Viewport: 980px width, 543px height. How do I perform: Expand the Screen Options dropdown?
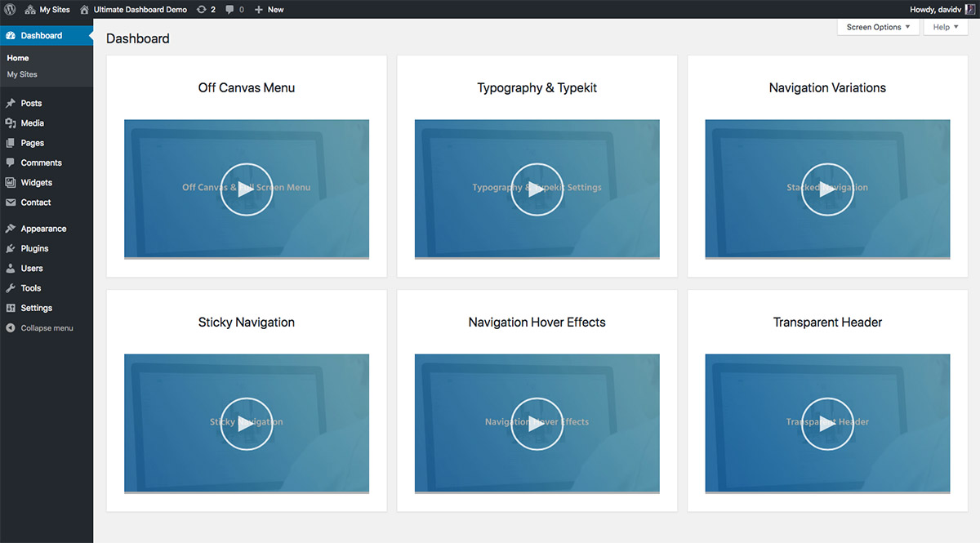click(x=878, y=27)
